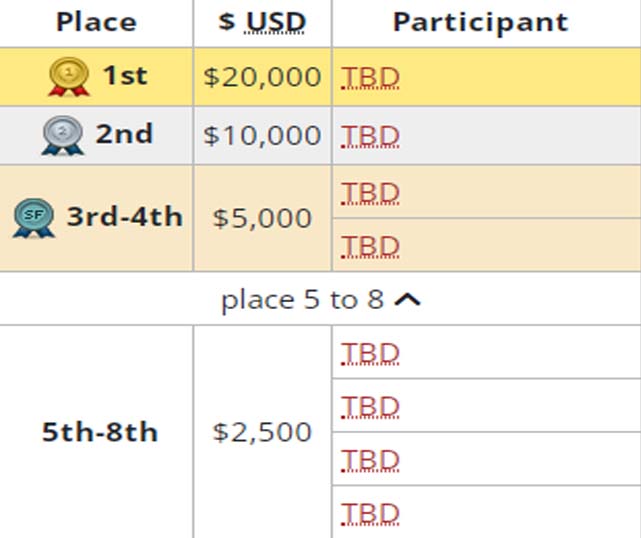Click the Place column header

tap(96, 22)
